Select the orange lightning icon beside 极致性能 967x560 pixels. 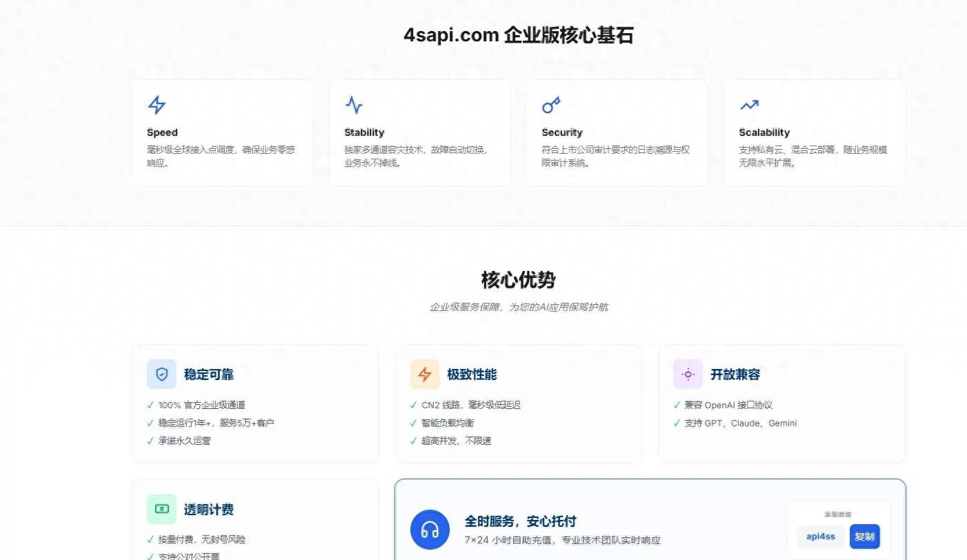click(x=425, y=374)
